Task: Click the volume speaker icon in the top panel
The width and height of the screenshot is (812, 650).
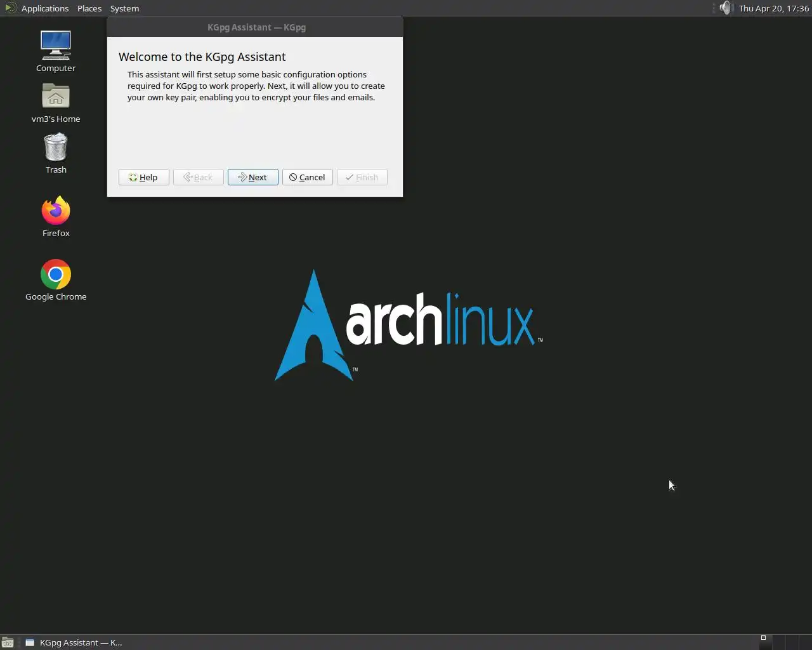Action: [x=726, y=8]
